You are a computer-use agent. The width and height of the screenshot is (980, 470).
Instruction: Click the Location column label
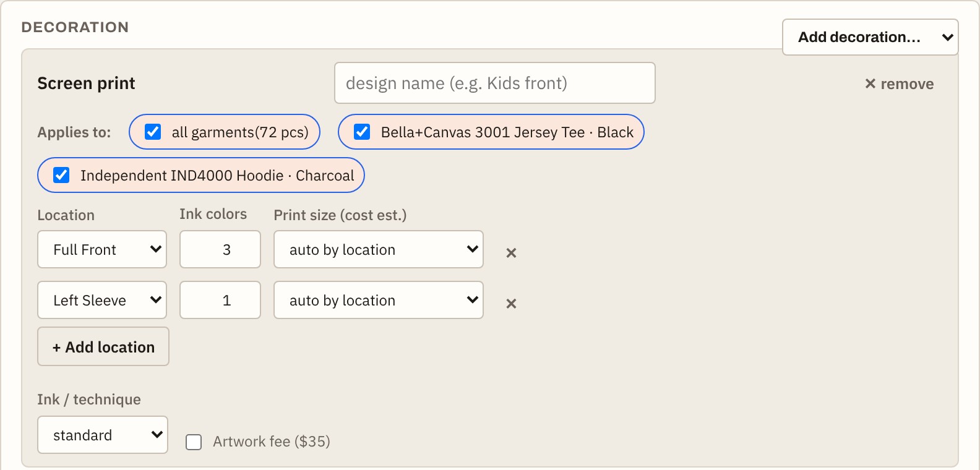66,215
